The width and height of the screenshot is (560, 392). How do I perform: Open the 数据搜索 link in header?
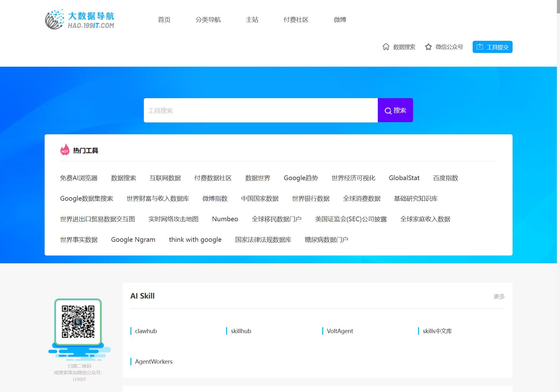404,47
